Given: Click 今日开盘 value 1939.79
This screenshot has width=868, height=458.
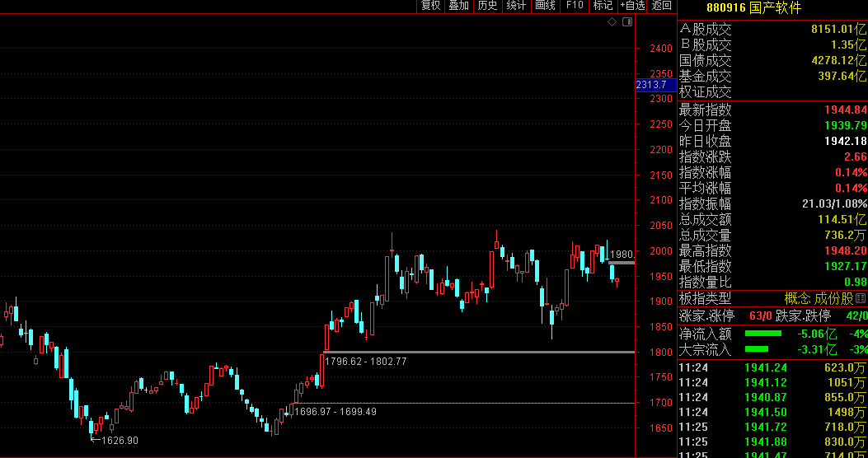Looking at the screenshot, I should pos(846,125).
